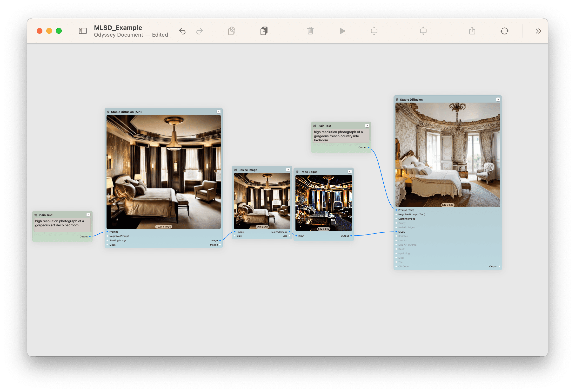Click the copy documents icon

pos(232,31)
